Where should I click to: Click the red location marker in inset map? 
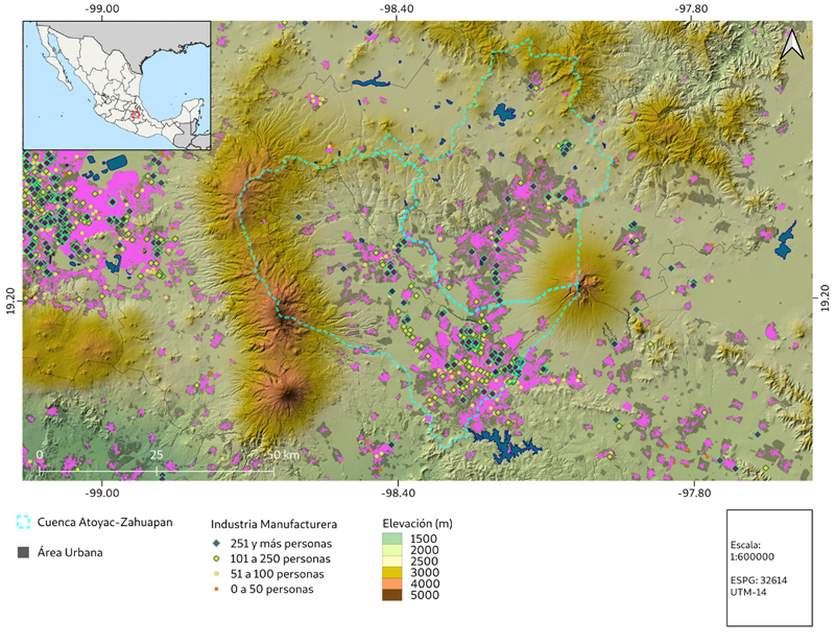pyautogui.click(x=136, y=113)
